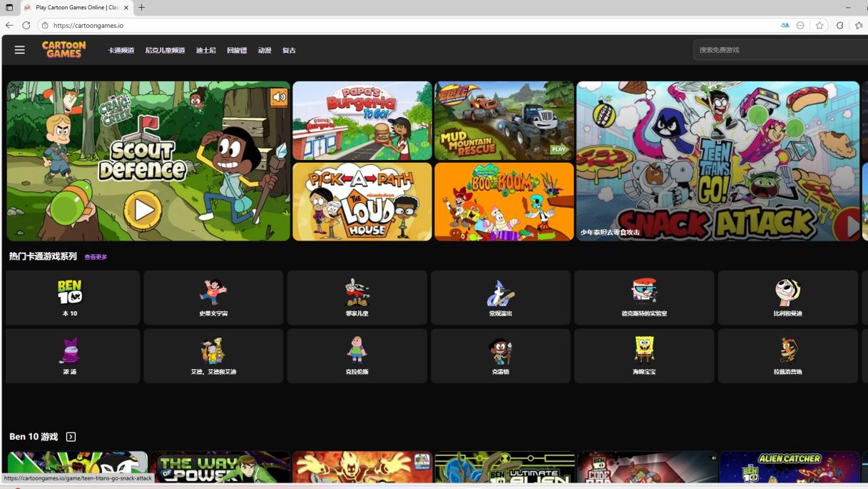Image resolution: width=868 pixels, height=489 pixels.
Task: Open Mud Mountain Rescue game thumbnail
Action: tap(504, 121)
